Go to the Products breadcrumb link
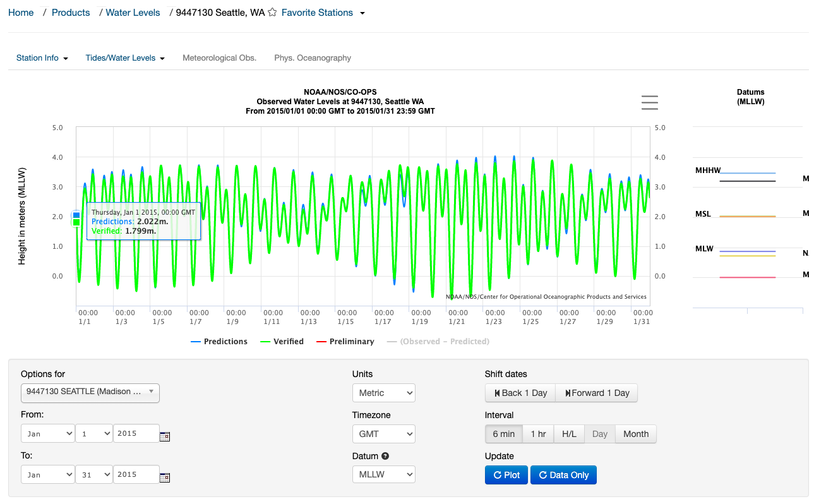The width and height of the screenshot is (814, 504). (x=71, y=13)
